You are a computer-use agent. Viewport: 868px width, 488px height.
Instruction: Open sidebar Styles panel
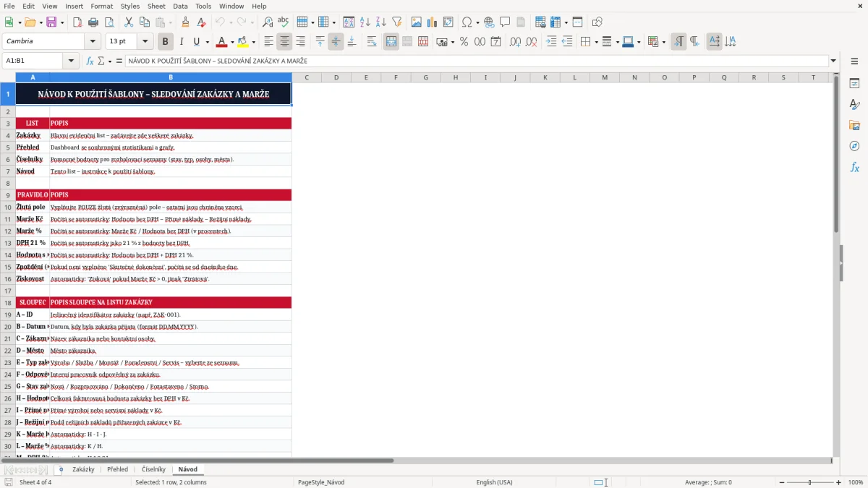pyautogui.click(x=854, y=104)
